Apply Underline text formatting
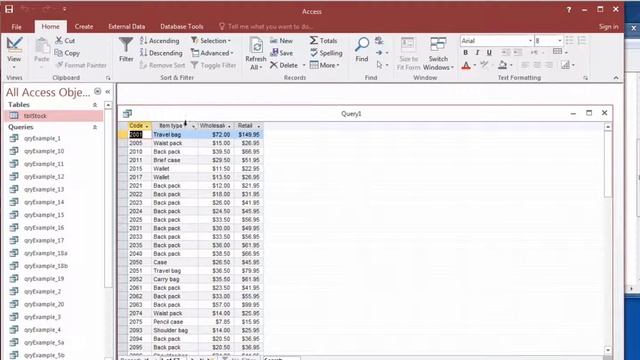The image size is (640, 360). (x=489, y=52)
